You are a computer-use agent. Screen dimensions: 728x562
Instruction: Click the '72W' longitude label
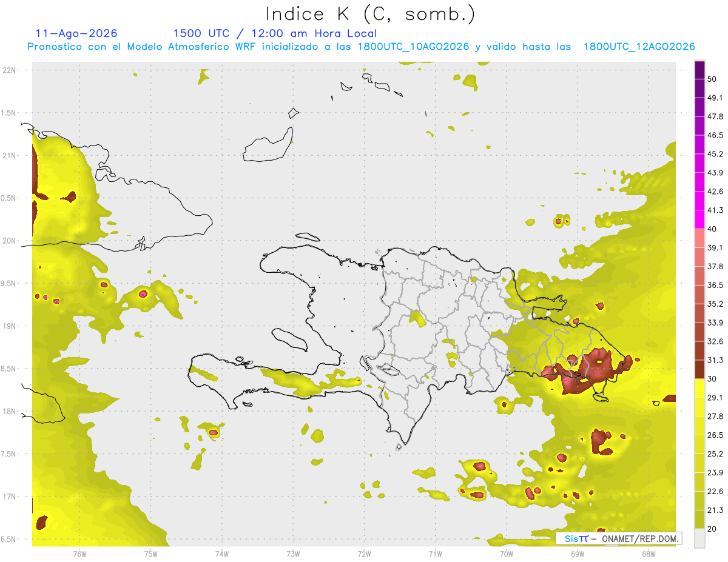coord(364,554)
